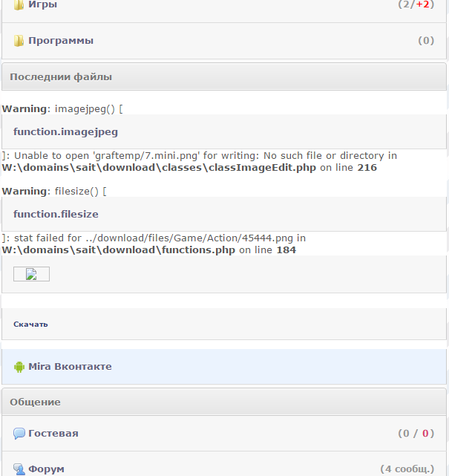Click the users icon beside Форум
This screenshot has width=449, height=476.
19,469
